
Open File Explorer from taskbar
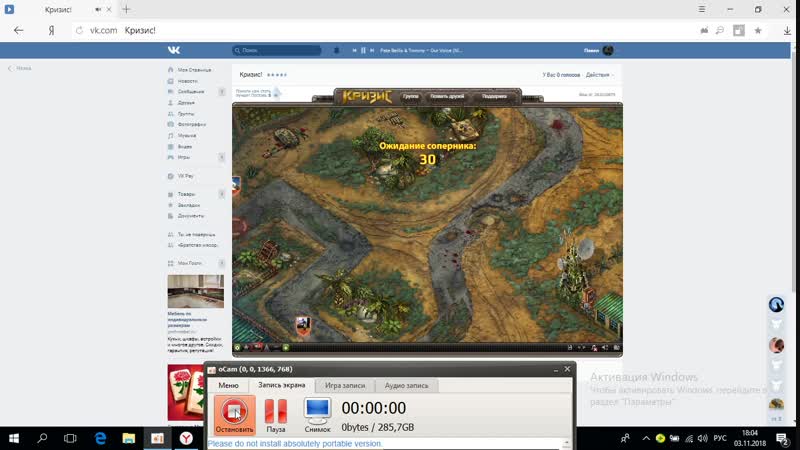click(129, 438)
